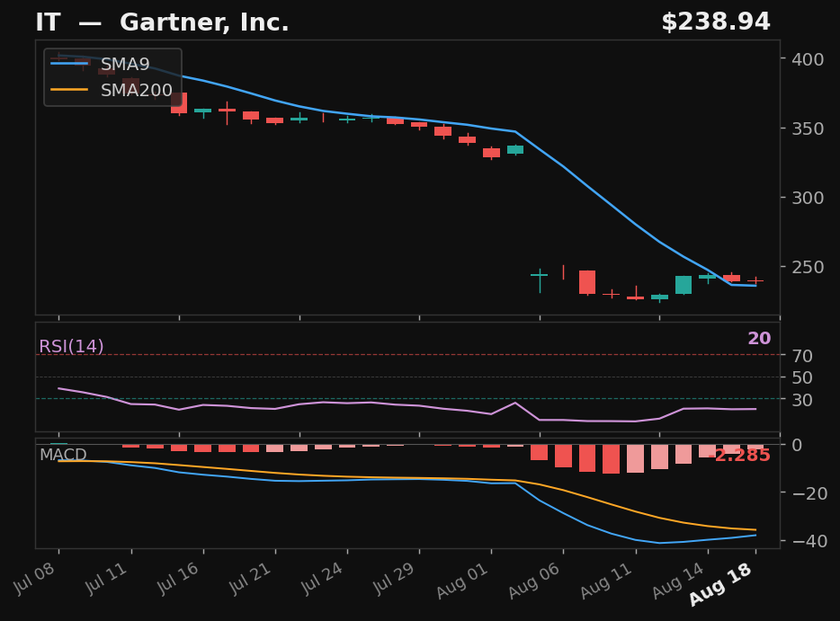This screenshot has height=621, width=840.
Task: Click the MACD −20 axis label
Action: click(809, 493)
